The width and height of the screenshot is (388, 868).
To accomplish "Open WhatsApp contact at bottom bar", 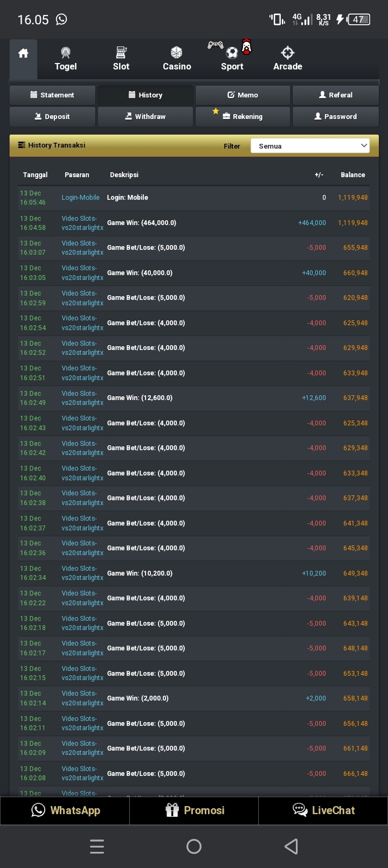I will click(x=65, y=810).
